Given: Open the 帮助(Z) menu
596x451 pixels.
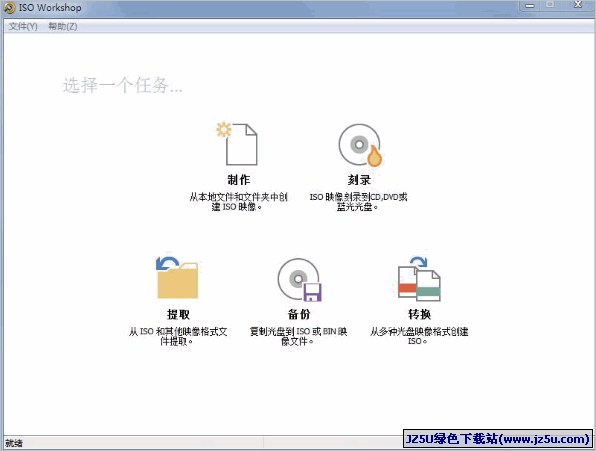Looking at the screenshot, I should (63, 26).
